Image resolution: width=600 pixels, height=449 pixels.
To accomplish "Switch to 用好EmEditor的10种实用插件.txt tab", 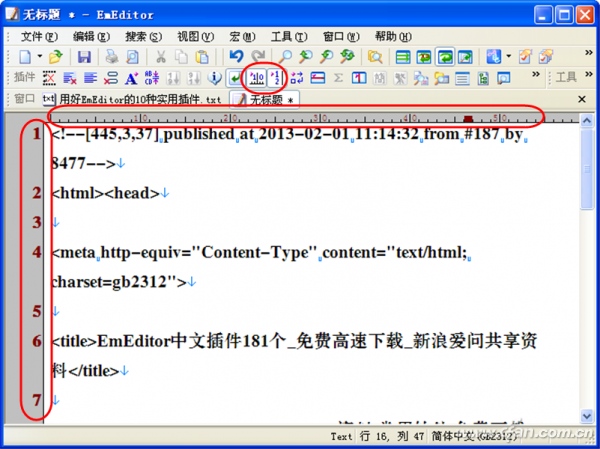I will (132, 100).
